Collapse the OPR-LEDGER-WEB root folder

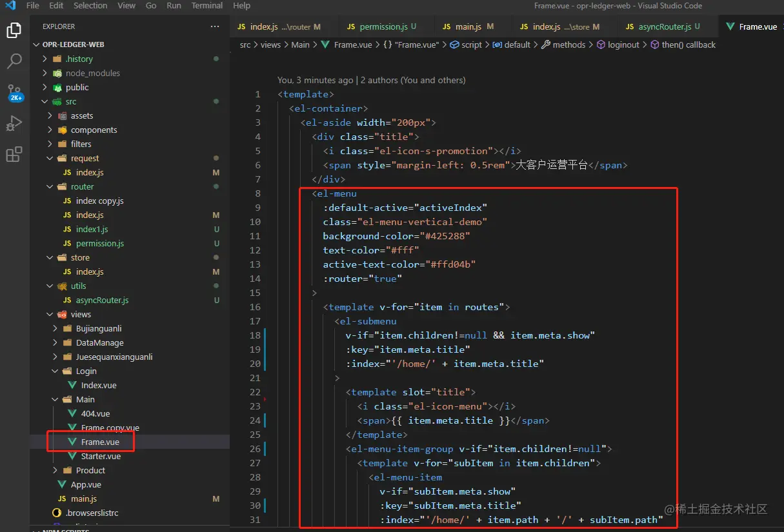pyautogui.click(x=73, y=44)
